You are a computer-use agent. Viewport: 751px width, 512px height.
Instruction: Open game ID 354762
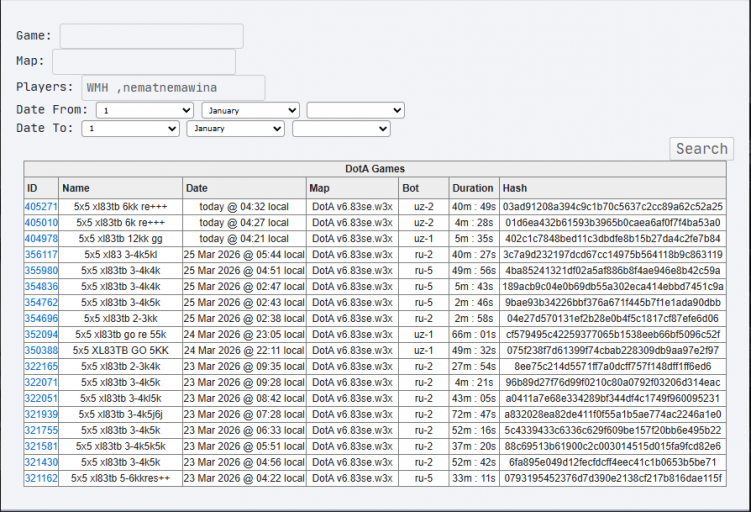[x=41, y=303]
